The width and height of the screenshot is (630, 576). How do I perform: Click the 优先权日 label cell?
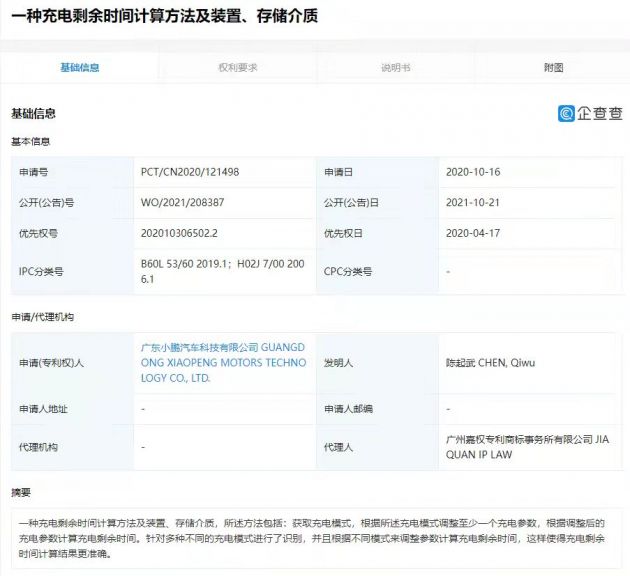click(377, 233)
